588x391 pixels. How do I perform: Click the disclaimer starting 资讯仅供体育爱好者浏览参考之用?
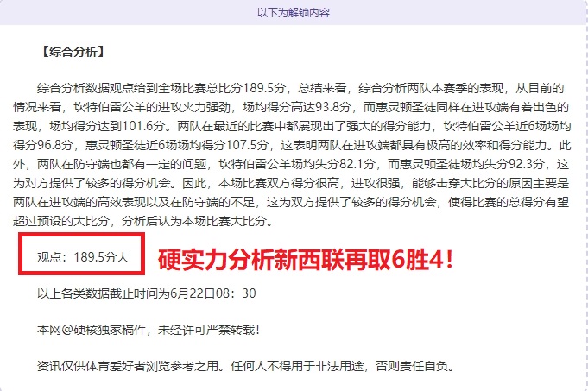245,366
